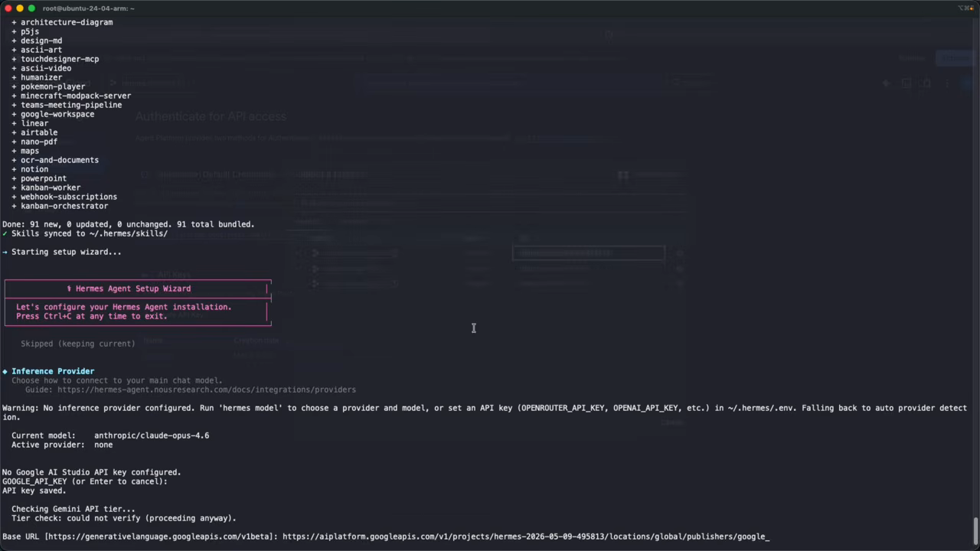Select the design-md skill line
980x551 pixels.
point(37,41)
